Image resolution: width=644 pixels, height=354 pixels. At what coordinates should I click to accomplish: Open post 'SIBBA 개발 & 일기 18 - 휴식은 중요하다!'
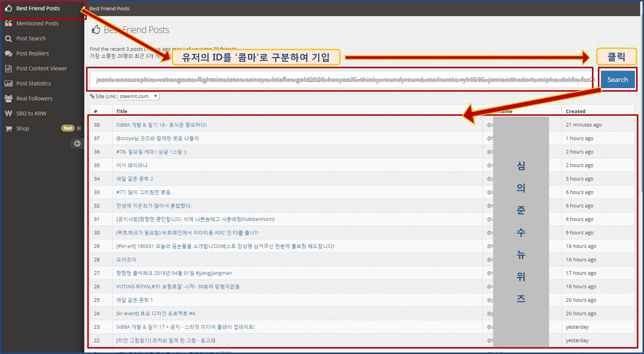point(161,125)
